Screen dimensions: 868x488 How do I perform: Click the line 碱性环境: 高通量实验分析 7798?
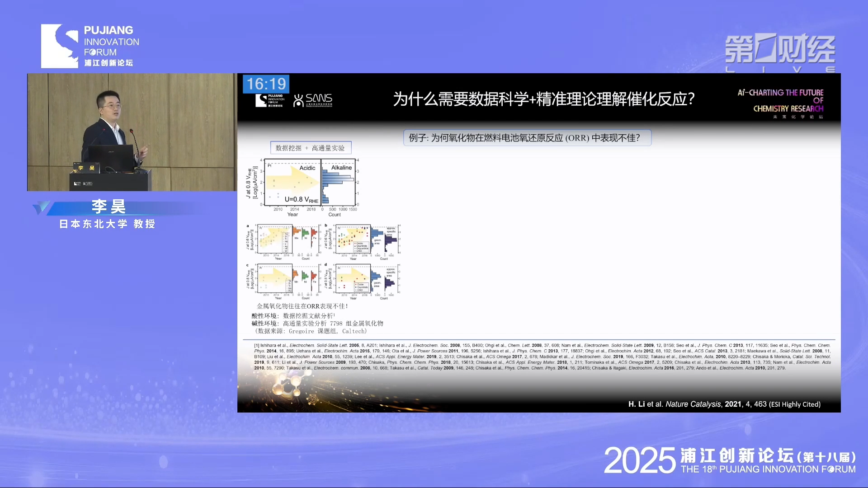[317, 324]
